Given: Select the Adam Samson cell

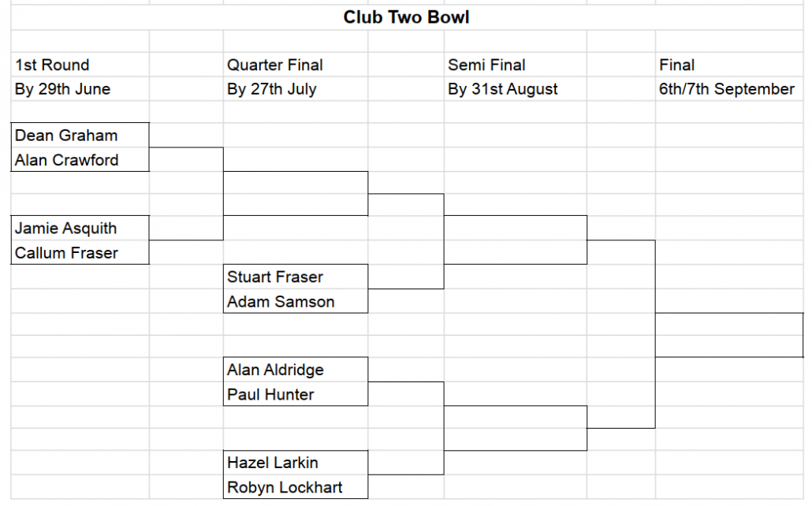Looking at the screenshot, I should point(295,301).
